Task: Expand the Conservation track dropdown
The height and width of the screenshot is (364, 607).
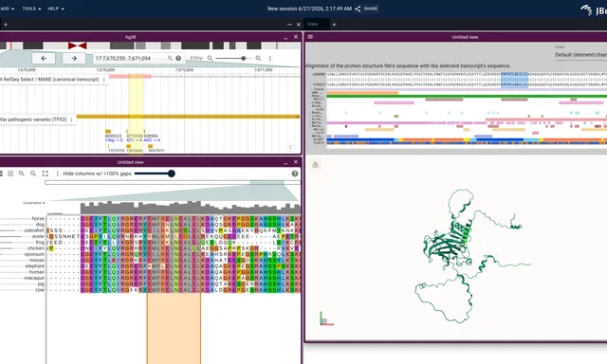Action: pos(34,203)
